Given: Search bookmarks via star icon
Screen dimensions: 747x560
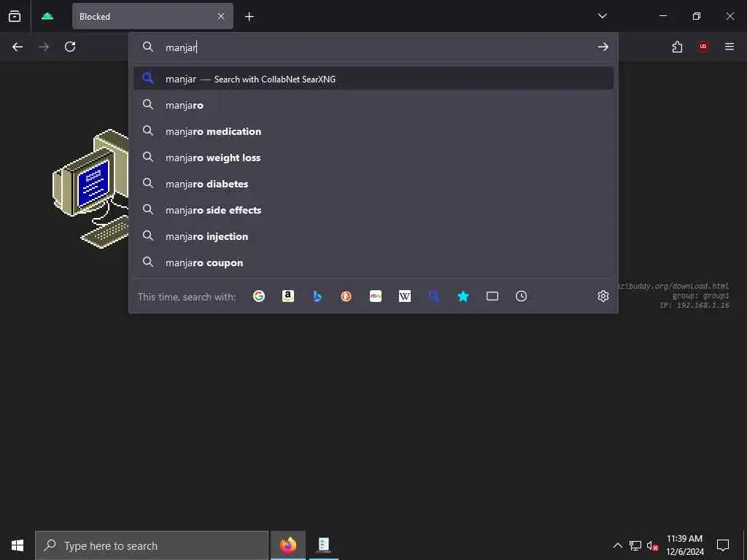Looking at the screenshot, I should (x=463, y=296).
